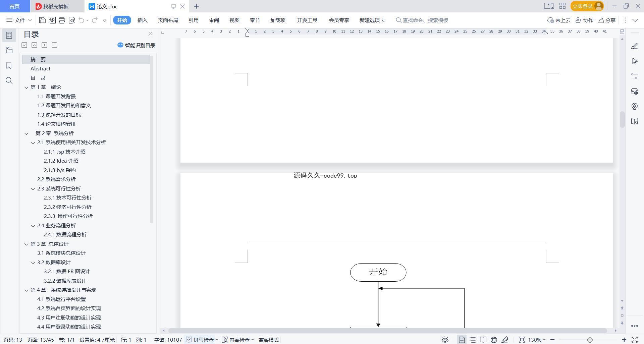
Task: Open the 130% zoom dropdown
Action: (537, 340)
